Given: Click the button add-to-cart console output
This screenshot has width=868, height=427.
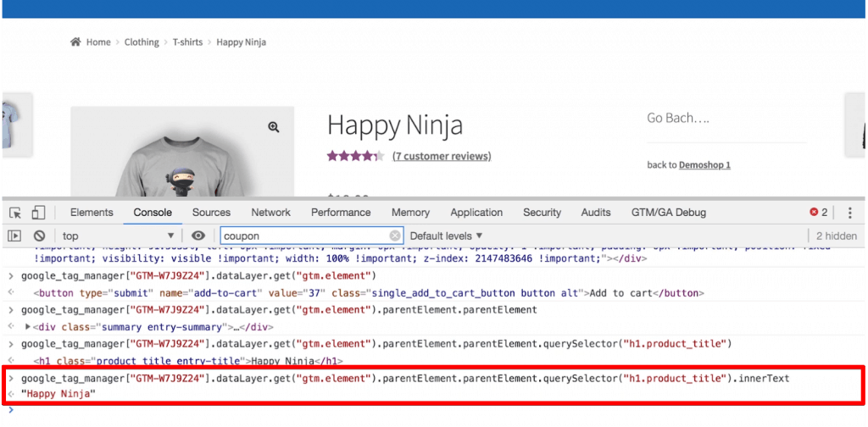Looking at the screenshot, I should (369, 293).
